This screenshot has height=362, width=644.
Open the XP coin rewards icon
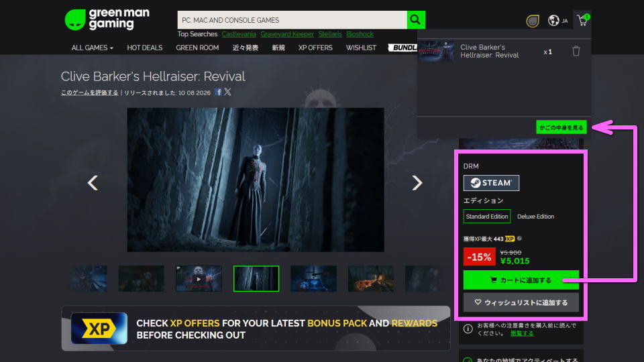(532, 21)
